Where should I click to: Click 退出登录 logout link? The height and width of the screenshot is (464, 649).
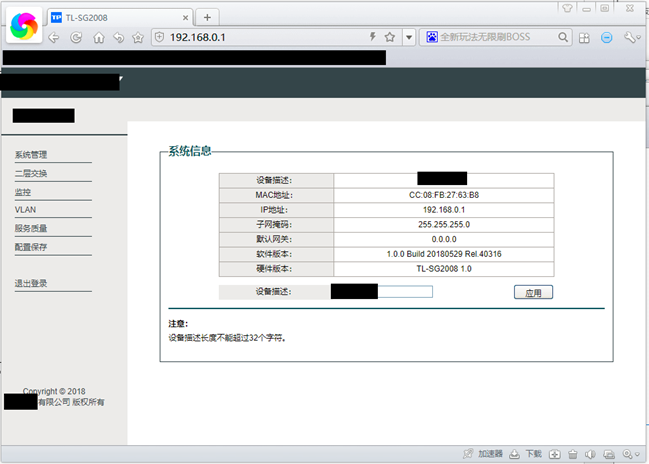(31, 284)
